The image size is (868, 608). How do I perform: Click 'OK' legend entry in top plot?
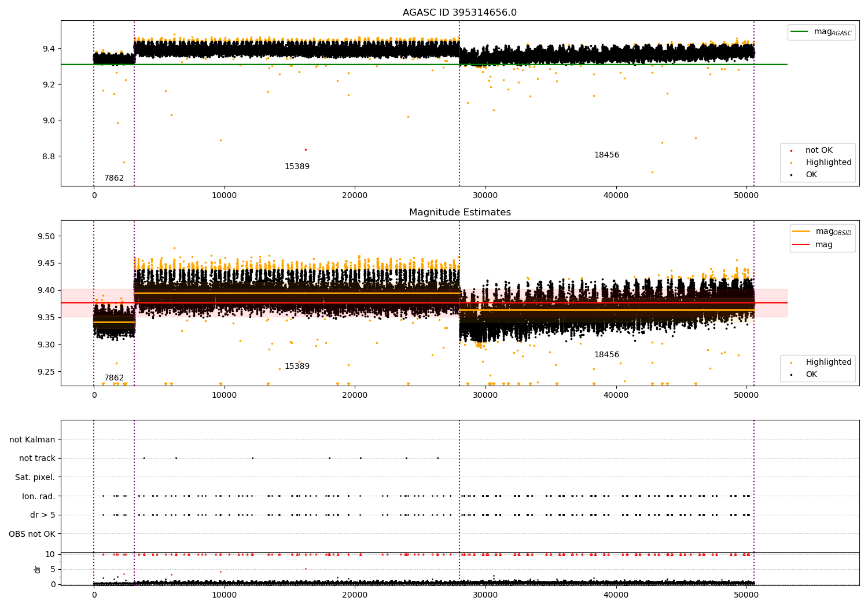tap(811, 175)
